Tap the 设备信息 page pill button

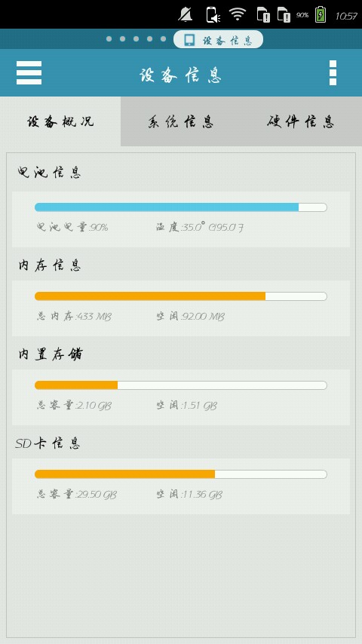pos(218,39)
